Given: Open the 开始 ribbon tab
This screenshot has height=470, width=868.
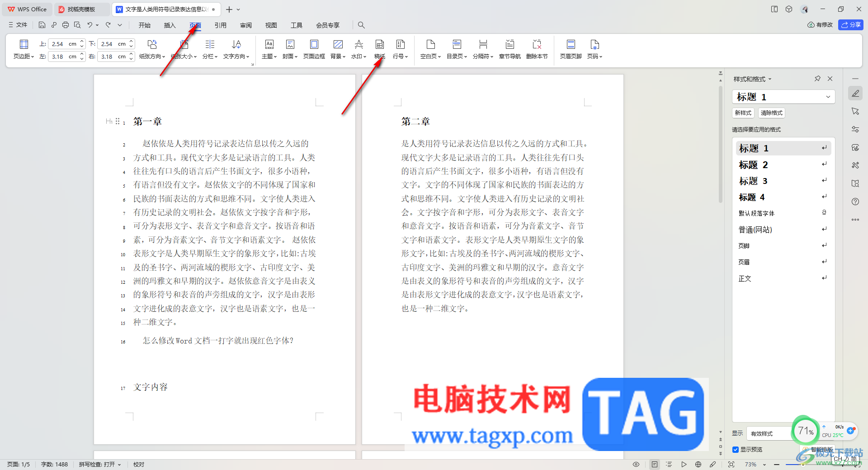Looking at the screenshot, I should 145,25.
